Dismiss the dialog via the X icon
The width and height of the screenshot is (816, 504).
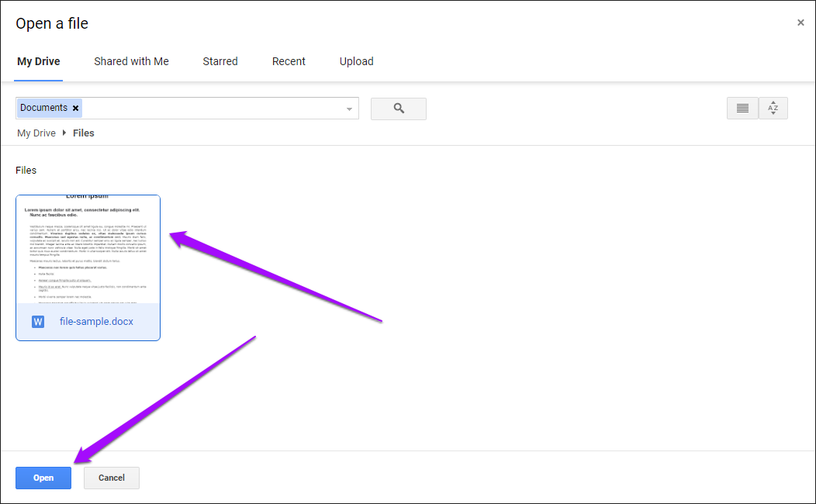[x=800, y=22]
